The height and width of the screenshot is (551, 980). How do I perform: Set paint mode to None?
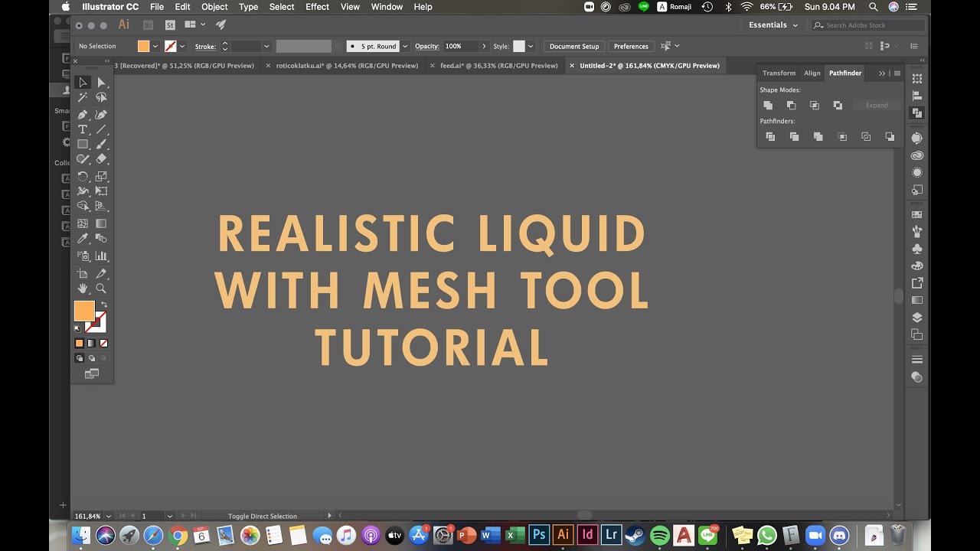click(103, 344)
